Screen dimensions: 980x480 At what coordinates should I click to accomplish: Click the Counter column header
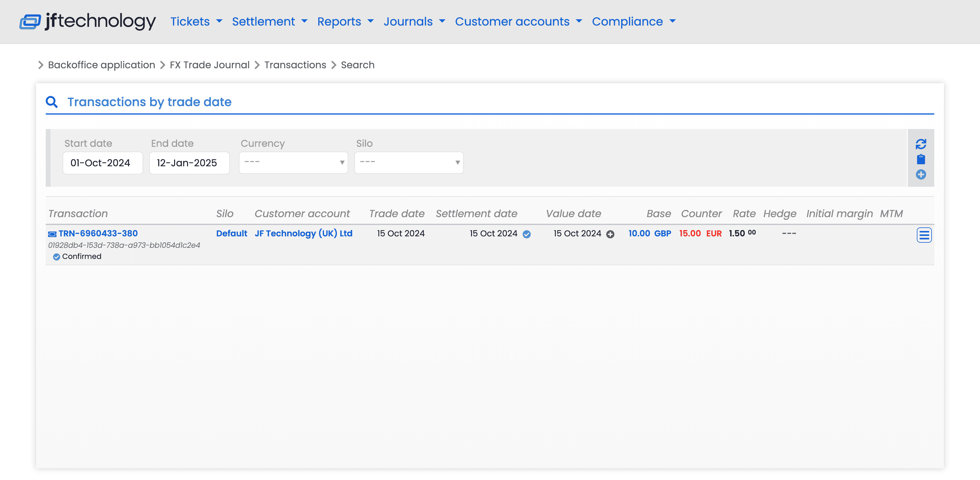(x=701, y=214)
